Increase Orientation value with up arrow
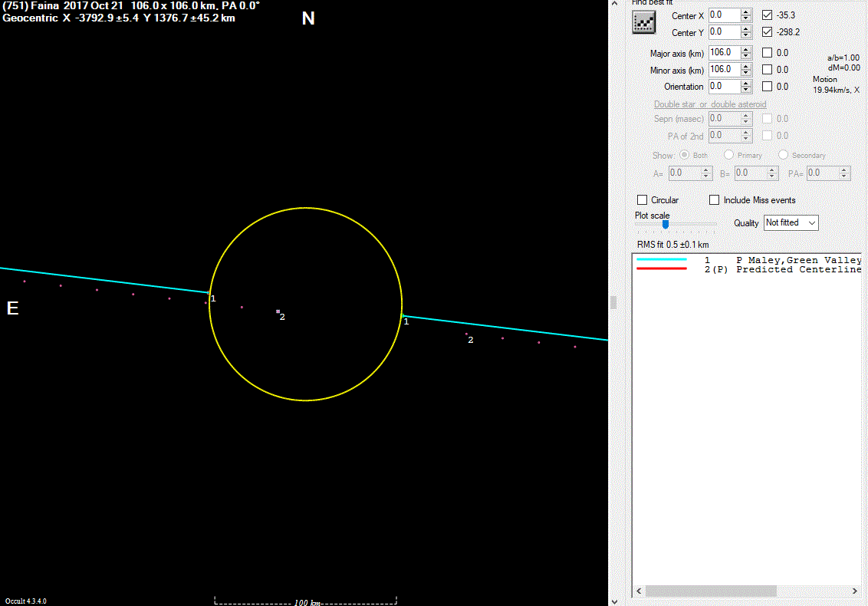Viewport: 868px width, 606px height. pyautogui.click(x=746, y=83)
